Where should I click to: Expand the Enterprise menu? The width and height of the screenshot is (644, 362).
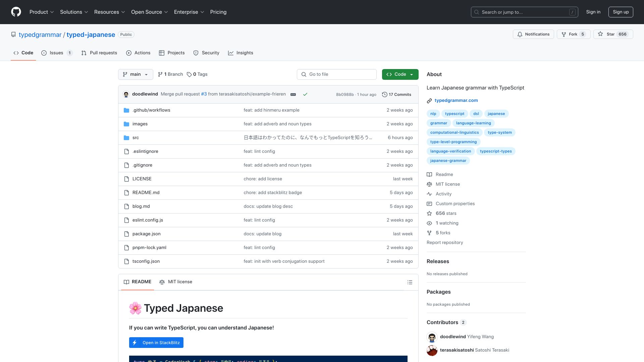click(x=189, y=12)
